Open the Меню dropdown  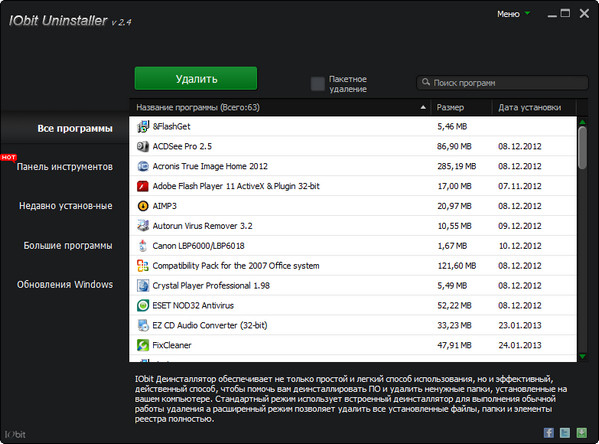[513, 14]
